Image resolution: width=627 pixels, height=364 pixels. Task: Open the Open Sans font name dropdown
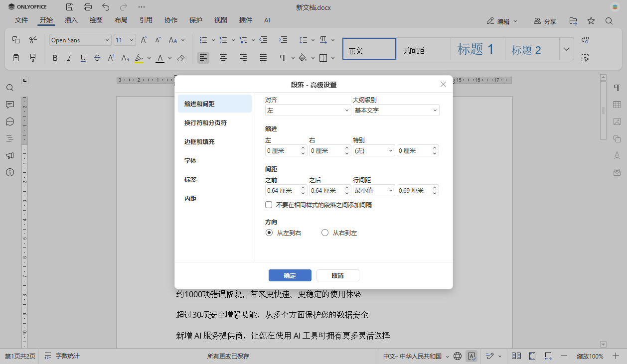click(80, 40)
